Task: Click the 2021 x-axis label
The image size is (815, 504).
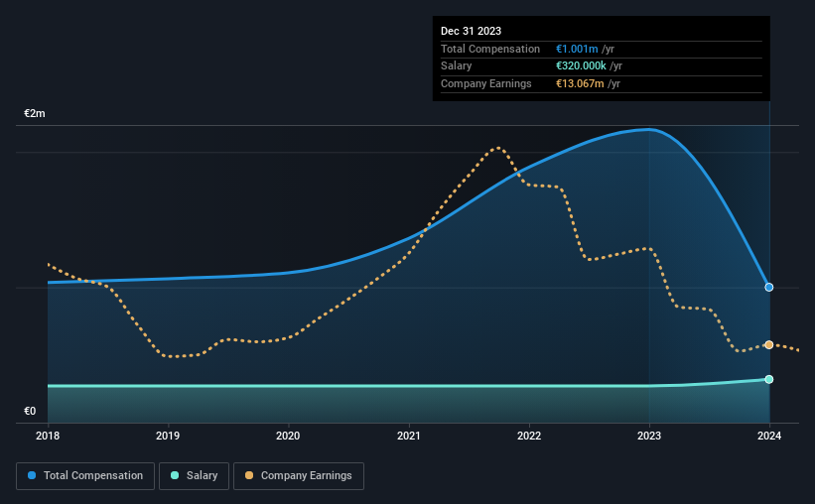Action: coord(409,436)
